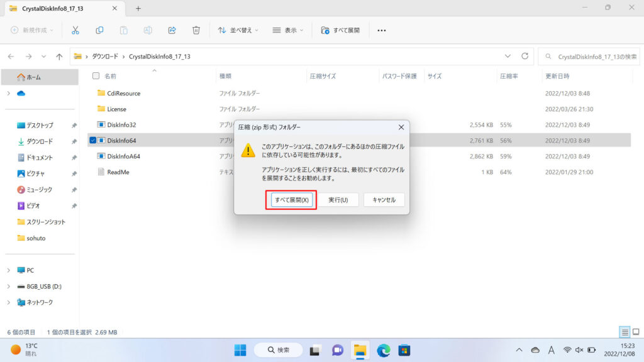The width and height of the screenshot is (644, 362).
Task: Open Task View from the taskbar
Action: [315, 350]
